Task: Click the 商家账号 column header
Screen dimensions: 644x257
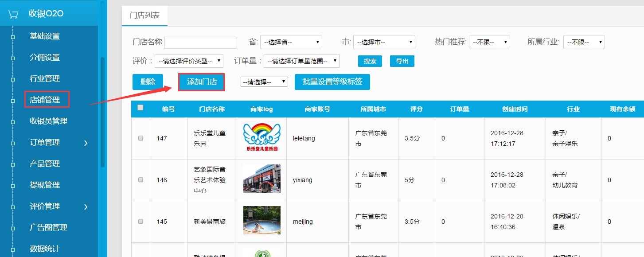Action: click(x=317, y=109)
